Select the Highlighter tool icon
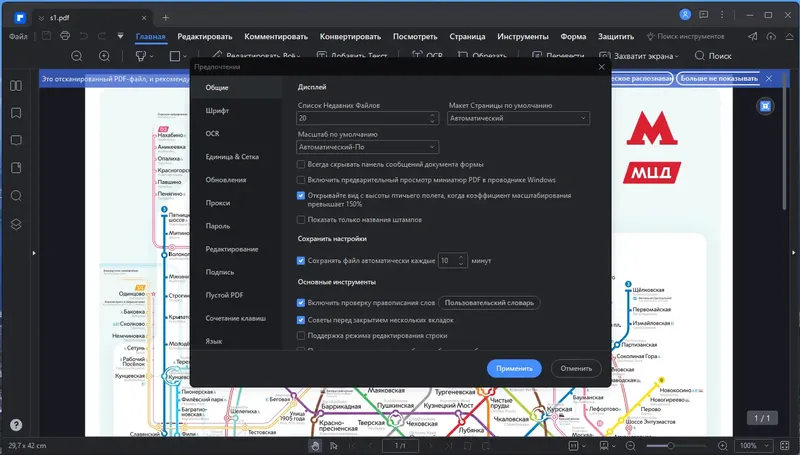The image size is (800, 455). pos(140,56)
